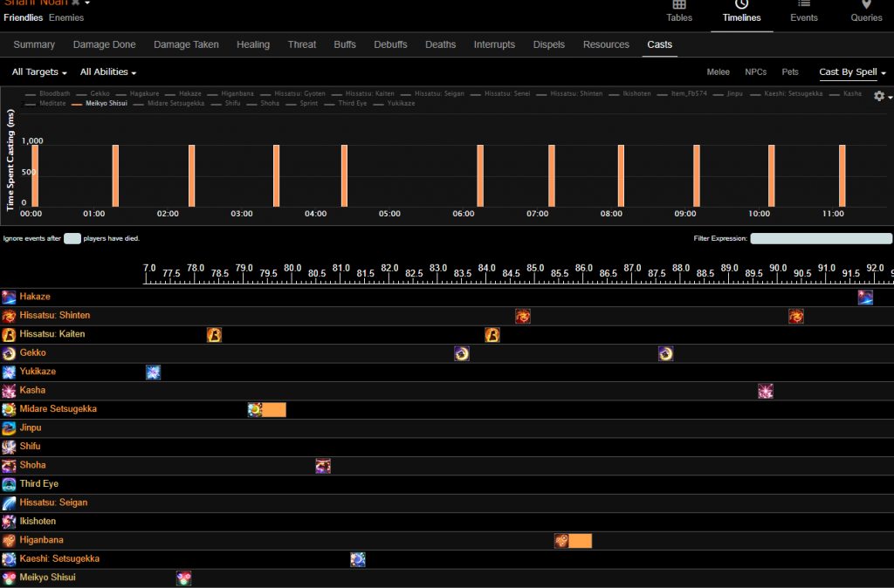Viewport: 894px width, 588px height.
Task: Open the Queries view icon
Action: [866, 5]
